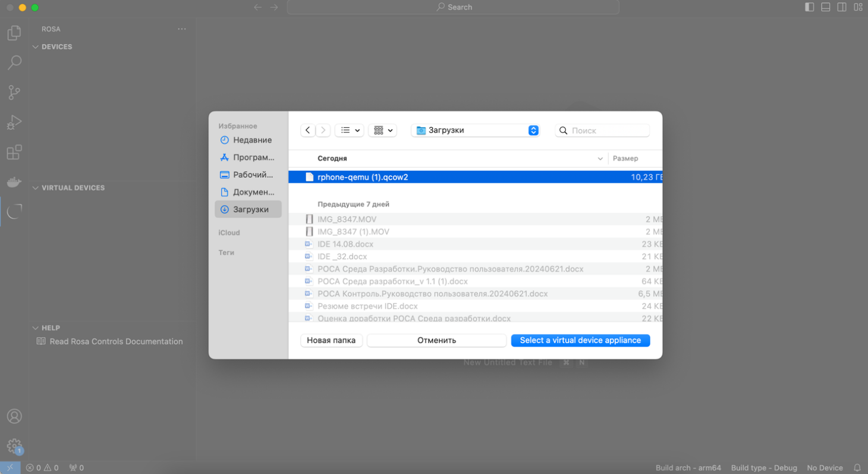Toggle the bottom panel layout icon
The height and width of the screenshot is (474, 868).
(x=826, y=7)
